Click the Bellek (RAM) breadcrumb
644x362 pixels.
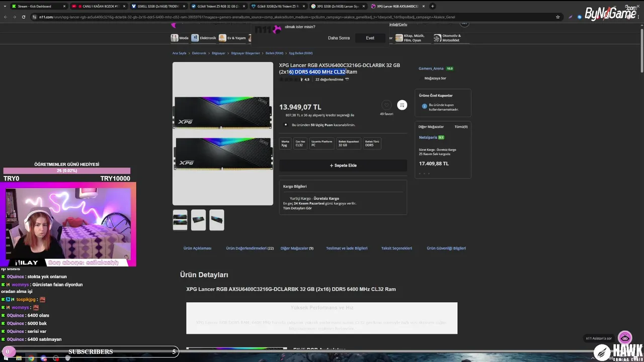[x=274, y=53]
